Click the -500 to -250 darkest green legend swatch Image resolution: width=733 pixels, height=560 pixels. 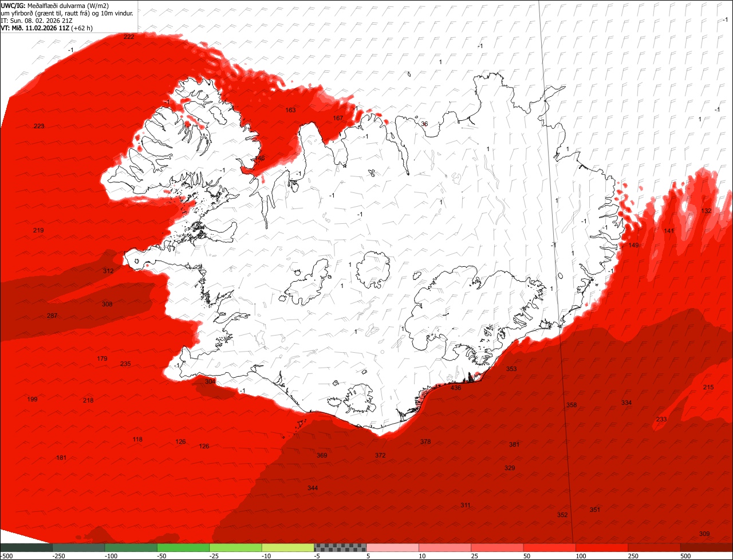(26, 547)
